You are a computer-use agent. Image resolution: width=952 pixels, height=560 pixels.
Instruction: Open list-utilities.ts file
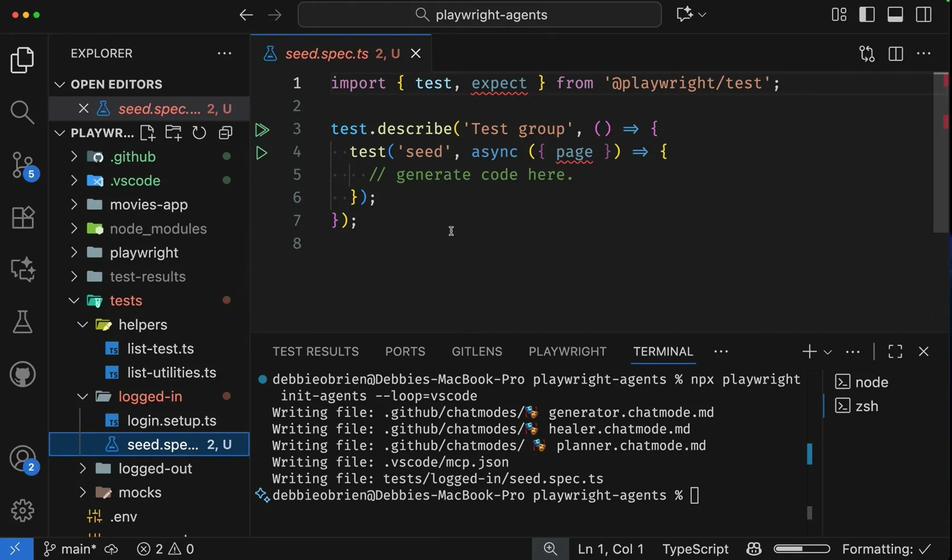click(149, 373)
